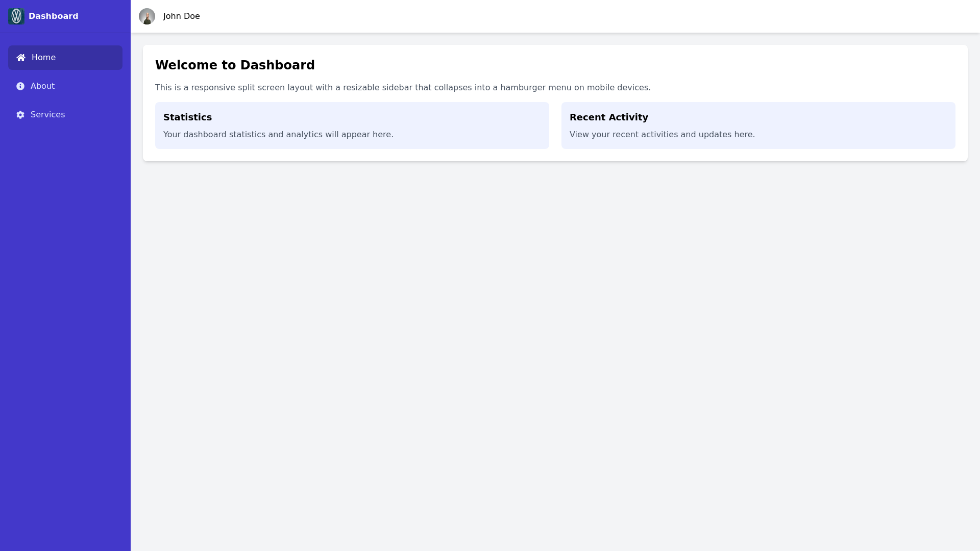The width and height of the screenshot is (980, 551).
Task: Click the Recent Activity description text
Action: [x=662, y=135]
